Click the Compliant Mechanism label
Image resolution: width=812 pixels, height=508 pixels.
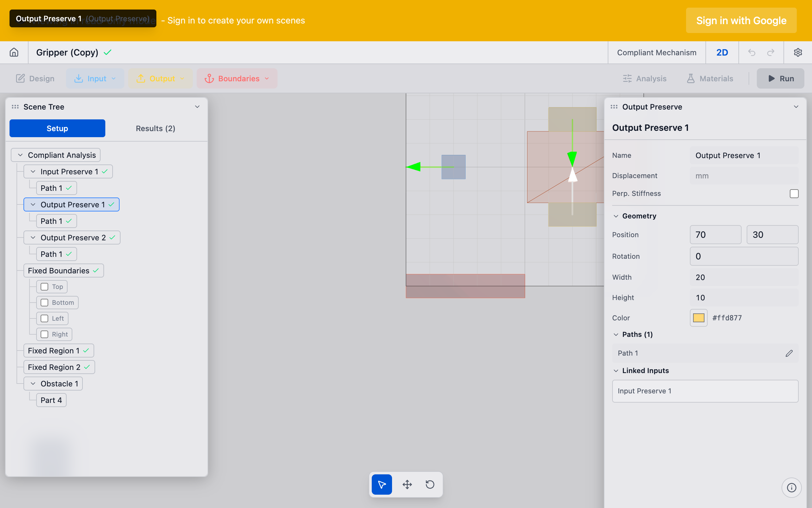657,52
